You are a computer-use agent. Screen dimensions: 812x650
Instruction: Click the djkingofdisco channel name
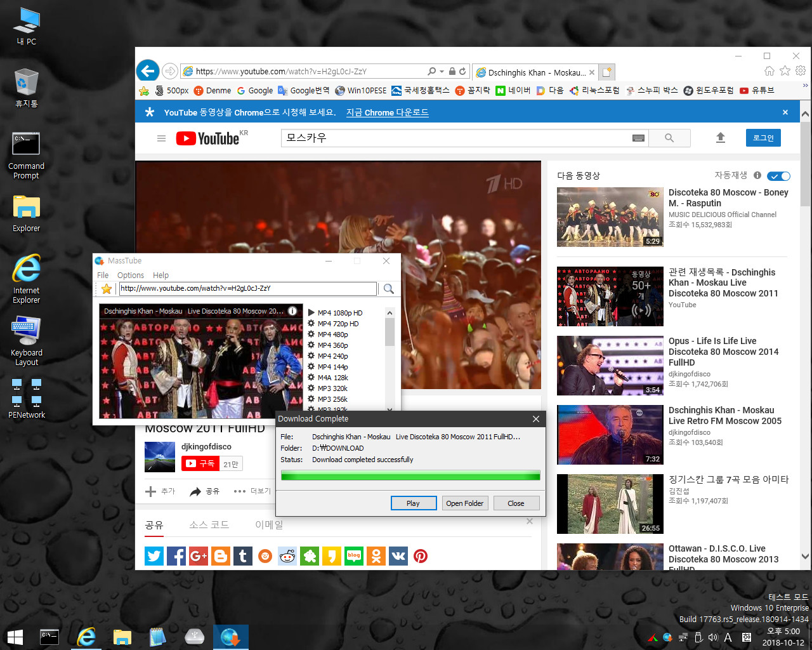pyautogui.click(x=206, y=446)
